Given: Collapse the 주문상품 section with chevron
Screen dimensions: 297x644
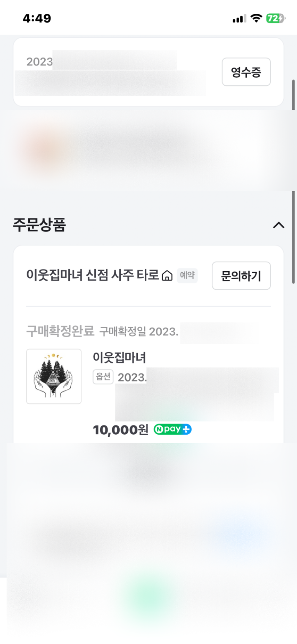Looking at the screenshot, I should click(x=279, y=225).
